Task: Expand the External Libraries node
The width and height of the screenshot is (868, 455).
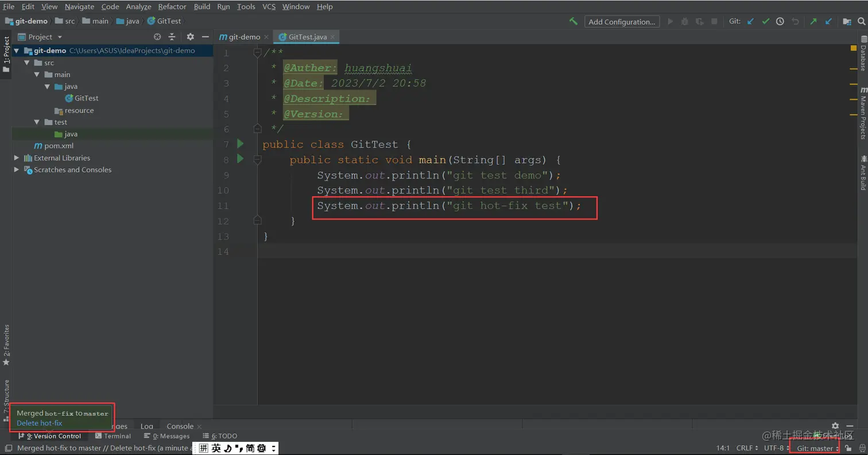Action: pos(17,158)
